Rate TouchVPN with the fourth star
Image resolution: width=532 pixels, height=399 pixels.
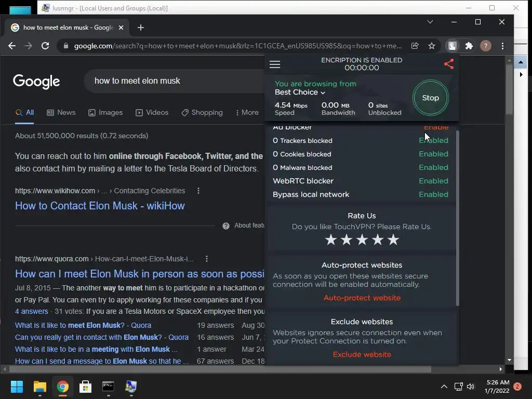click(378, 240)
